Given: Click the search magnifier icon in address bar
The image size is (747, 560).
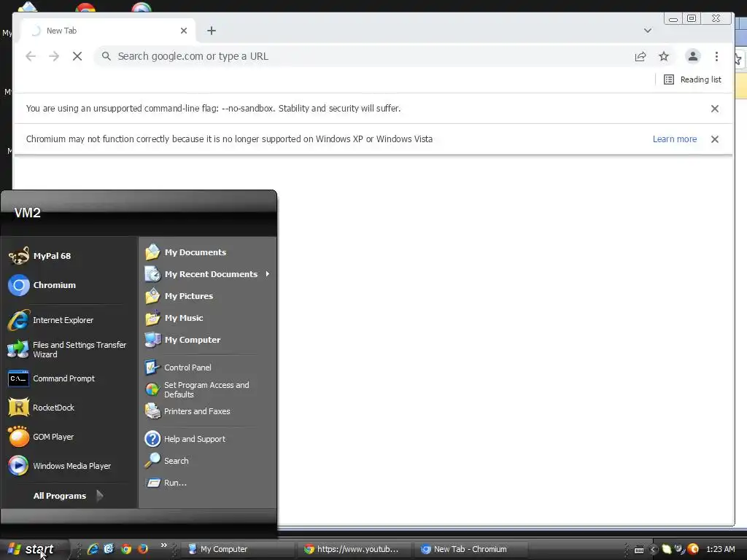Looking at the screenshot, I should [107, 56].
